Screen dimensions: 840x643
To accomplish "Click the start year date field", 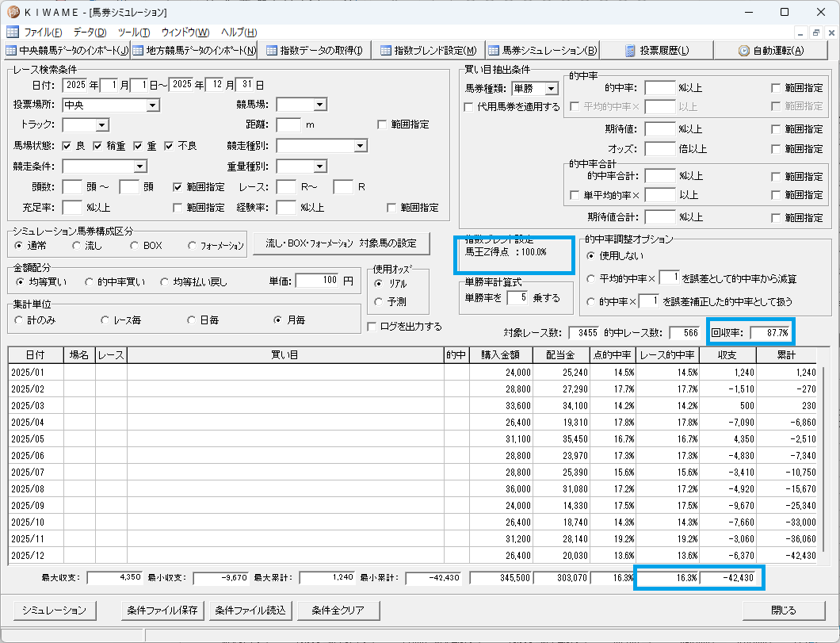I will [75, 85].
